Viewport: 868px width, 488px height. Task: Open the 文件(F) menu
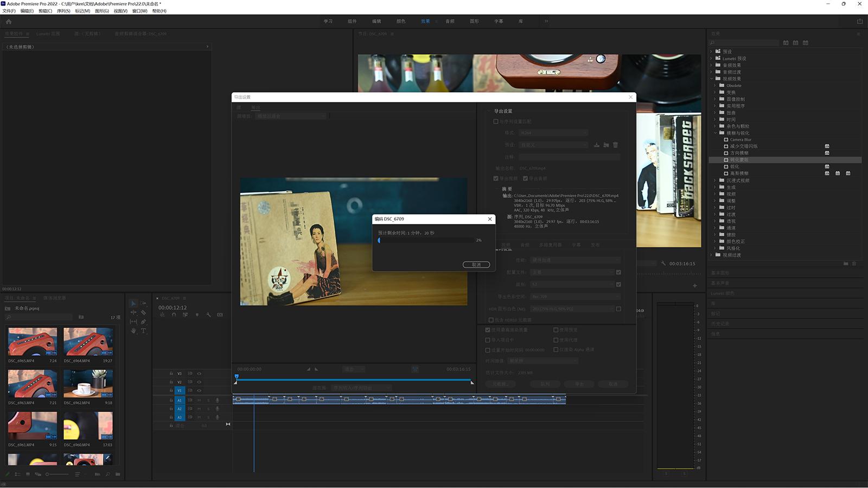pos(9,11)
